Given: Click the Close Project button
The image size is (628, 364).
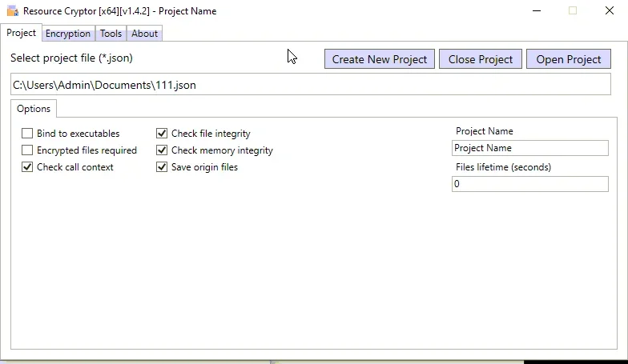Looking at the screenshot, I should tap(481, 59).
